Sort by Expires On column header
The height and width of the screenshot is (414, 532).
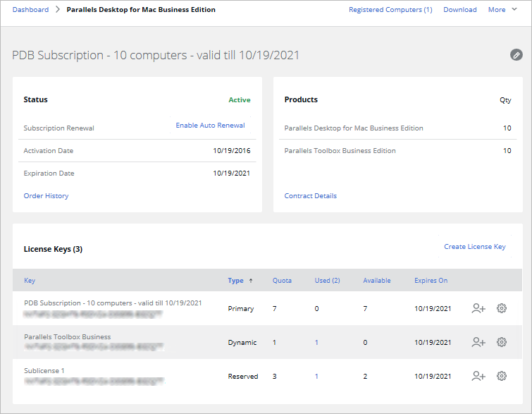click(x=431, y=281)
